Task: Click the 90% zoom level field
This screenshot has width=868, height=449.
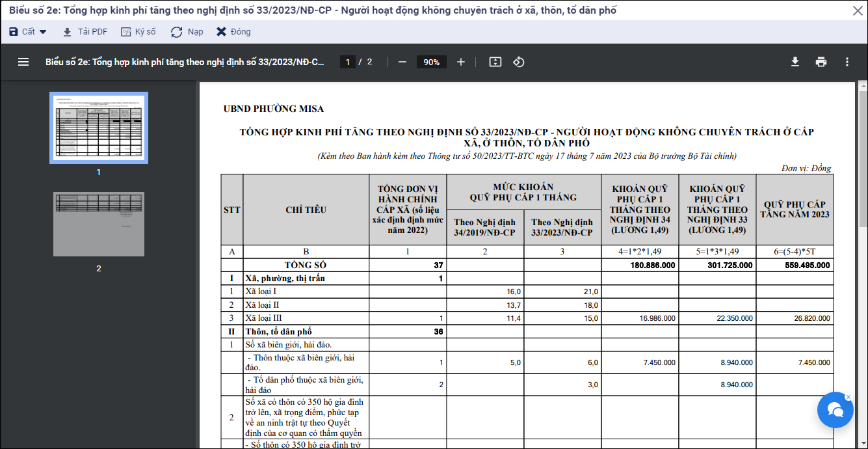Action: coord(431,62)
